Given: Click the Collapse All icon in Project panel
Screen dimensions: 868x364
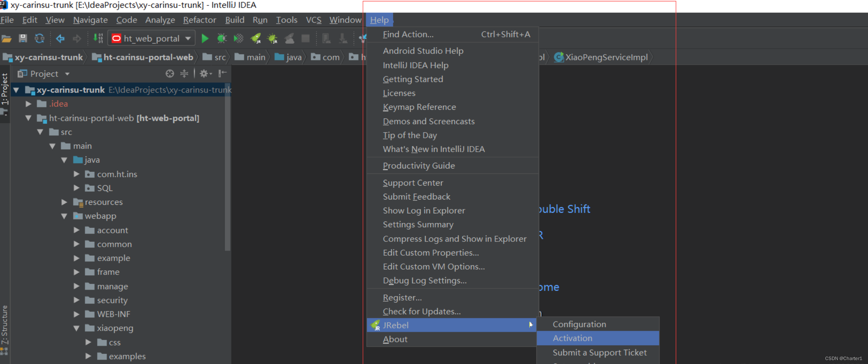Looking at the screenshot, I should pos(184,74).
